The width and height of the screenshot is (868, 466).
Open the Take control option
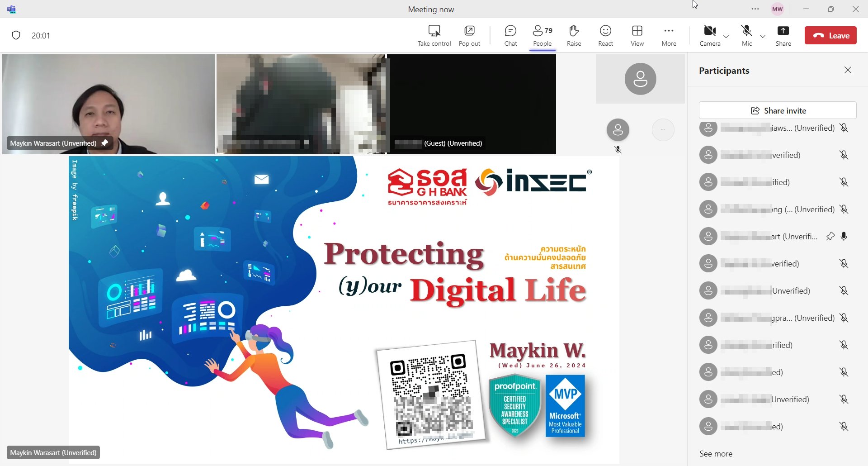[434, 35]
